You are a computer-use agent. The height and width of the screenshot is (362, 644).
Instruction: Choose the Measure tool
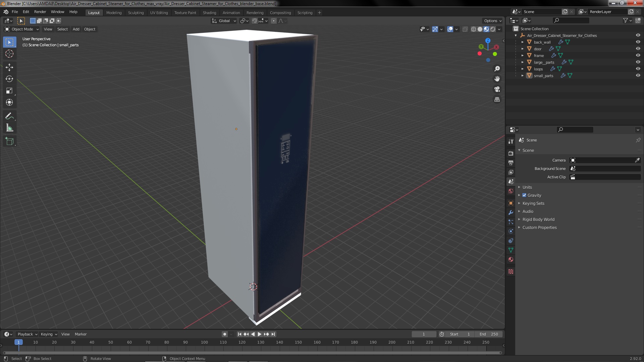click(x=9, y=128)
